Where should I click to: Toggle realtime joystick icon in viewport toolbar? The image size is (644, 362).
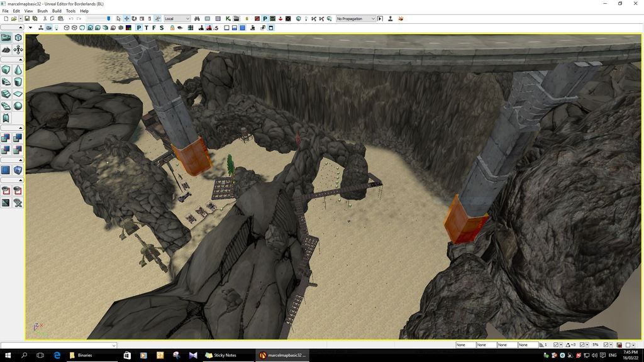[41, 28]
